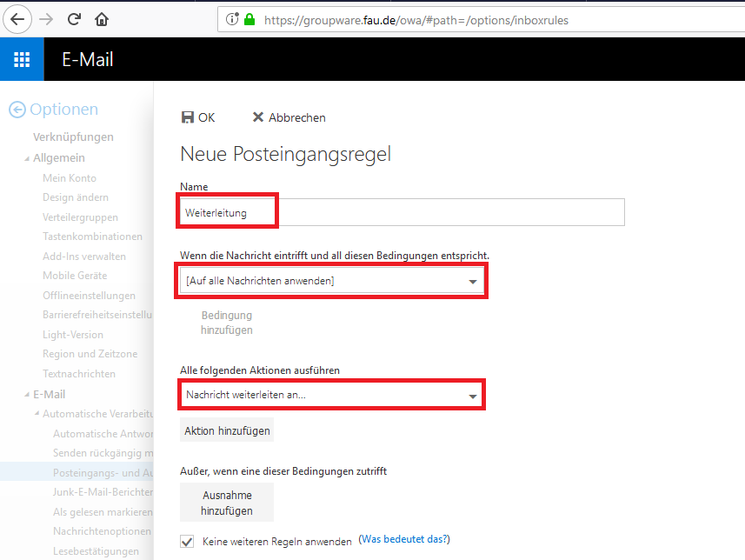Collapse the Allgemein section in sidebar
This screenshot has width=745, height=560.
tap(26, 158)
